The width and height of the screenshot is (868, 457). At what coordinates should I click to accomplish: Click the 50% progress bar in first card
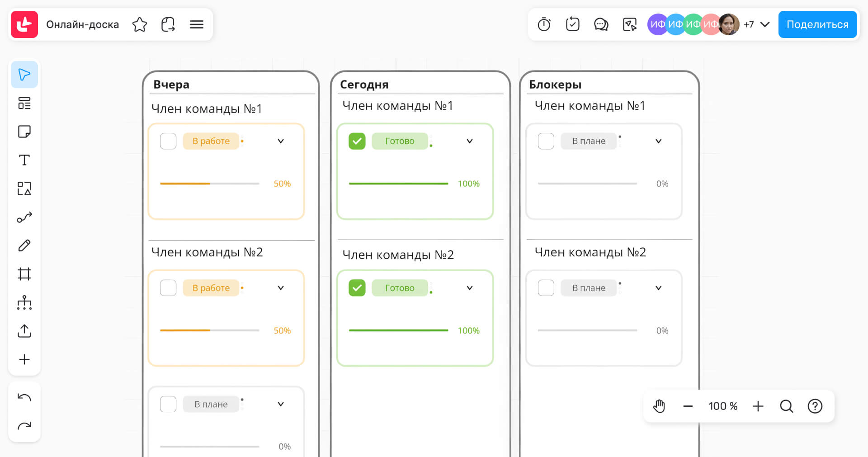pos(210,184)
